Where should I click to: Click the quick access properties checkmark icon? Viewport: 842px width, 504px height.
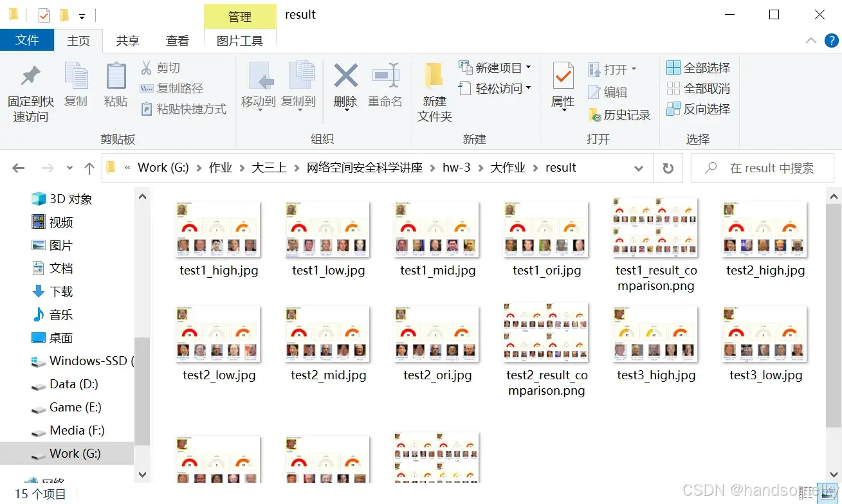coord(44,15)
